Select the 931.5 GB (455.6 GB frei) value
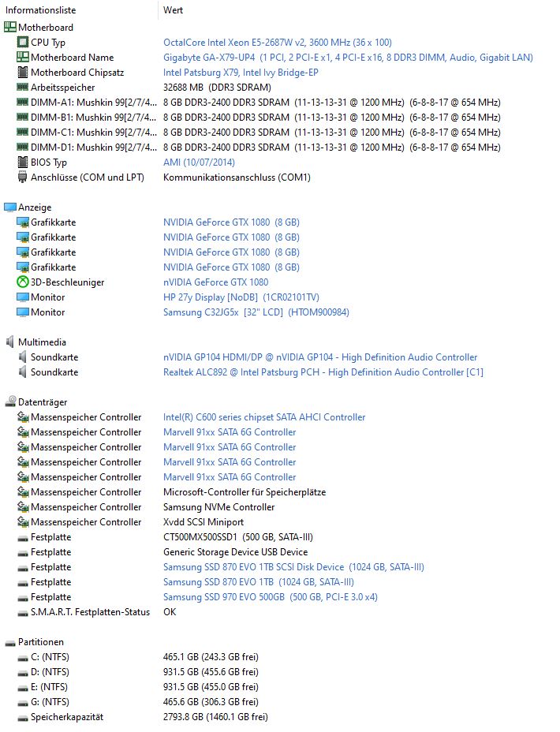Screen dimensions: 560x732 (211, 671)
